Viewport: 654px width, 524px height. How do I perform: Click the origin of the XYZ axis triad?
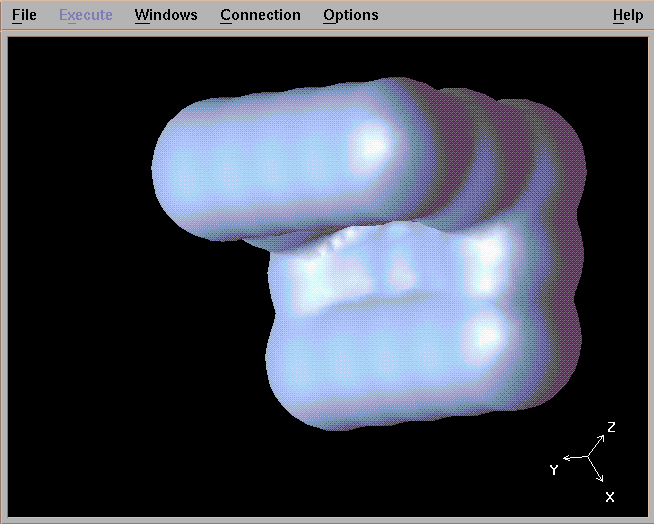[588, 457]
